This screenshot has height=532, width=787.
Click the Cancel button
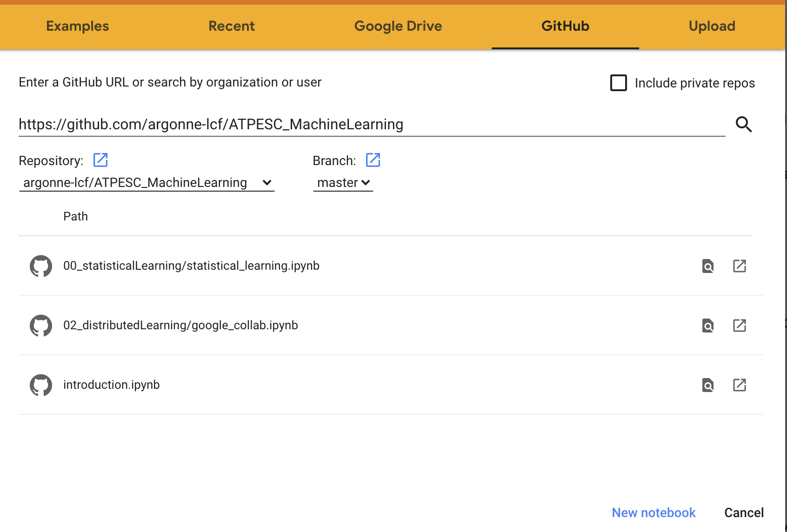click(x=744, y=512)
